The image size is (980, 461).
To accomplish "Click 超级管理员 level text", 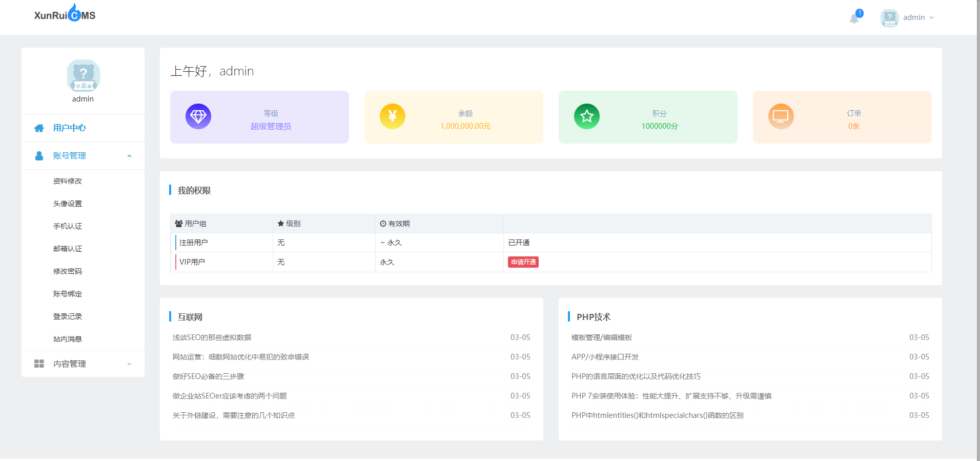I will tap(271, 126).
